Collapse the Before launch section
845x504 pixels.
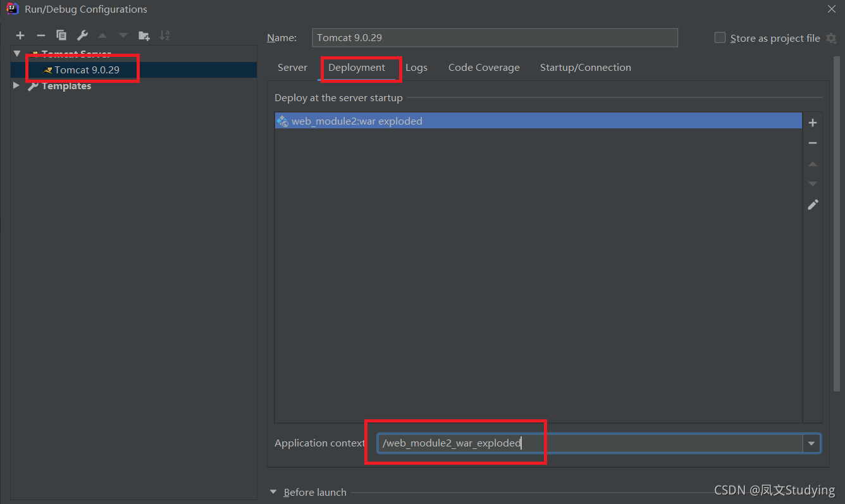tap(273, 492)
